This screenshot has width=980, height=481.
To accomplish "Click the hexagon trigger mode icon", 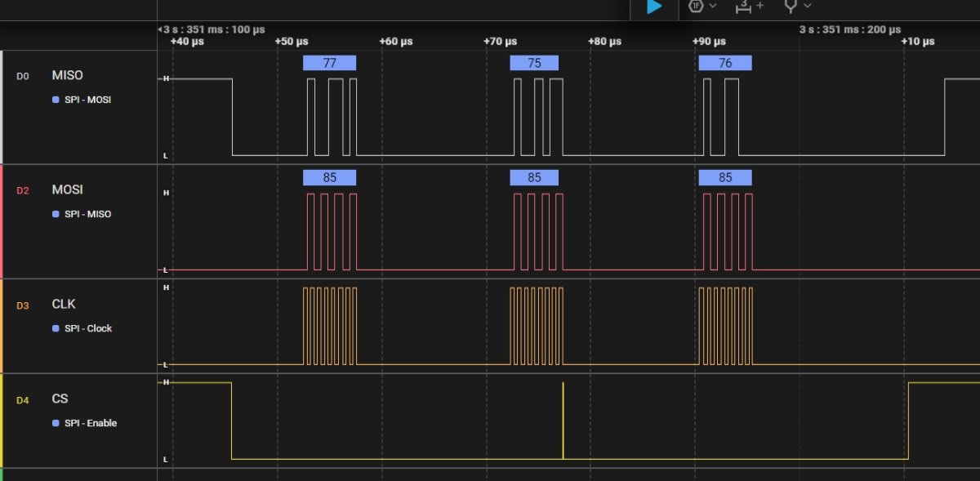I will point(696,6).
